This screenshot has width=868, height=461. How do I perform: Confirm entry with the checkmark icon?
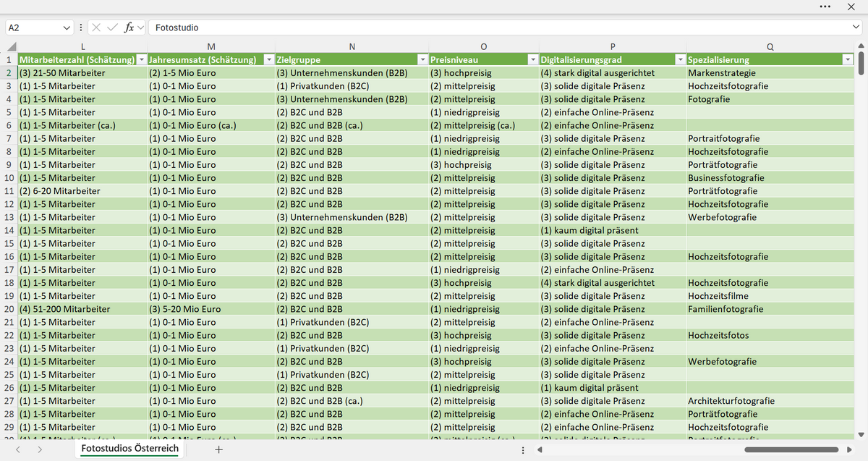tap(112, 28)
